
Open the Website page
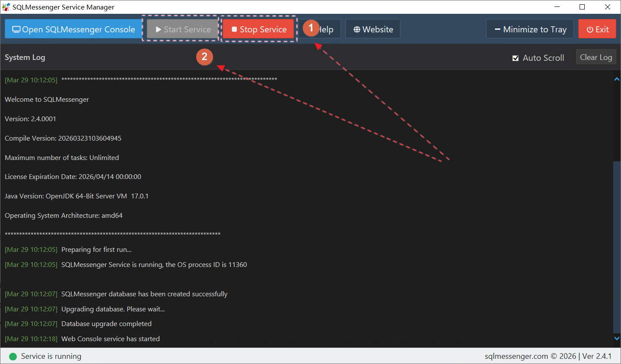pyautogui.click(x=372, y=29)
